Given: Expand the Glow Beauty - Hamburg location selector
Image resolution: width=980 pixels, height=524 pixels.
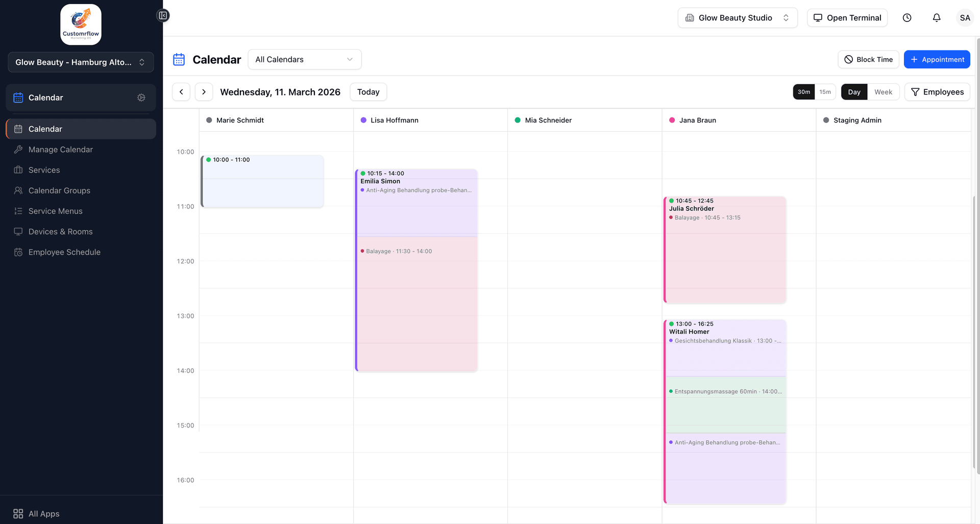Looking at the screenshot, I should (x=81, y=62).
